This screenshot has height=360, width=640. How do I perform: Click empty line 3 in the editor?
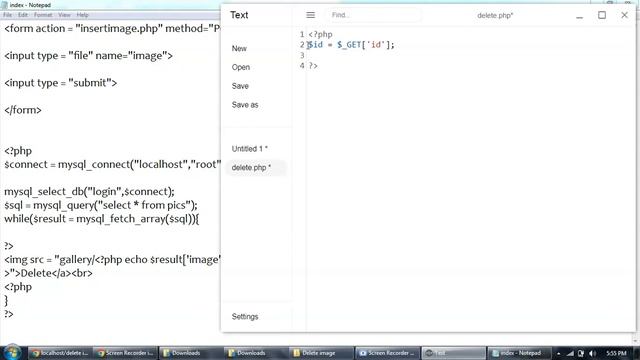click(x=469, y=56)
